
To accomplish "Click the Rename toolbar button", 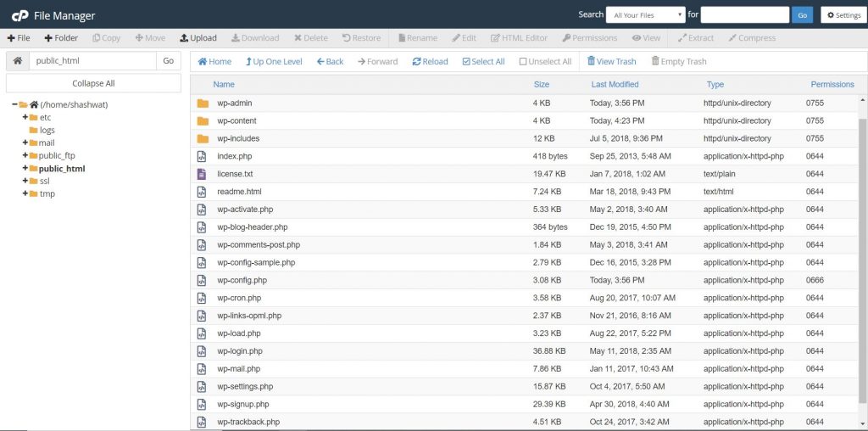I will point(417,37).
